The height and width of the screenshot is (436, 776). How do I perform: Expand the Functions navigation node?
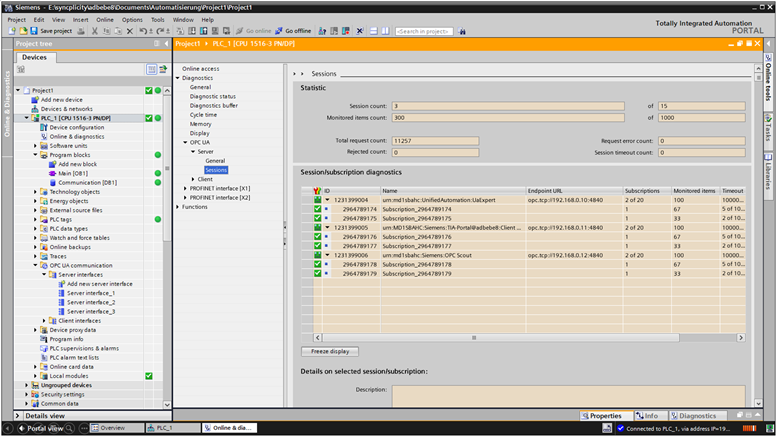(177, 207)
